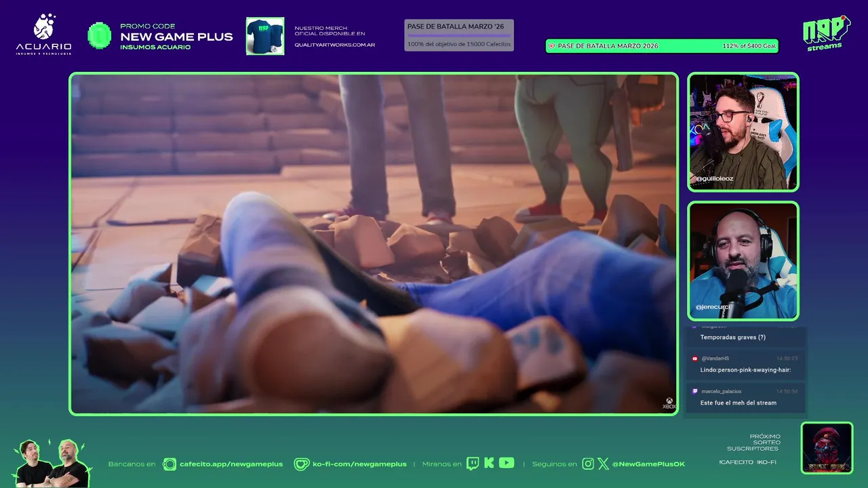This screenshot has height=488, width=868.
Task: Click the @jerecurci name tag
Action: coord(712,308)
